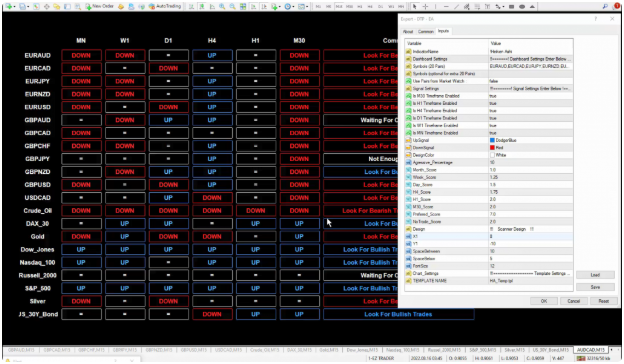Toggle the AutoTrading button
Image resolution: width=624 pixels, height=364 pixels.
165,6
